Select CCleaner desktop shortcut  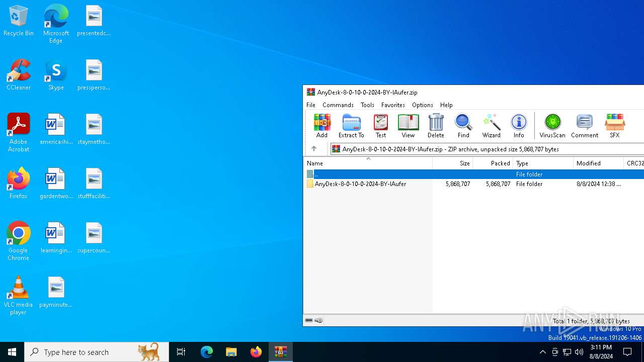(19, 75)
